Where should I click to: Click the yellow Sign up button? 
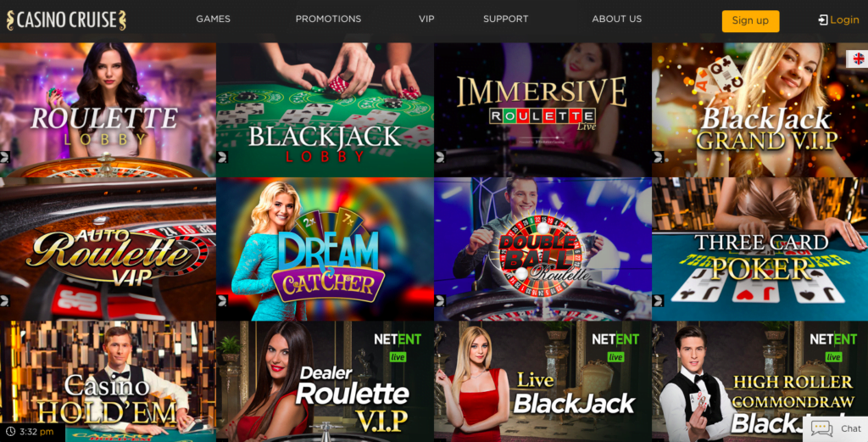pyautogui.click(x=750, y=21)
